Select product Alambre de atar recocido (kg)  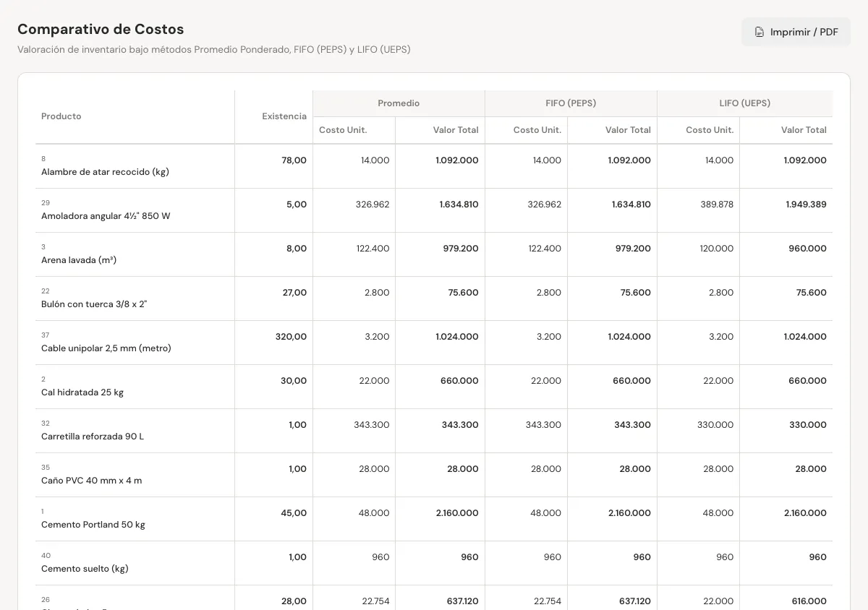[105, 172]
